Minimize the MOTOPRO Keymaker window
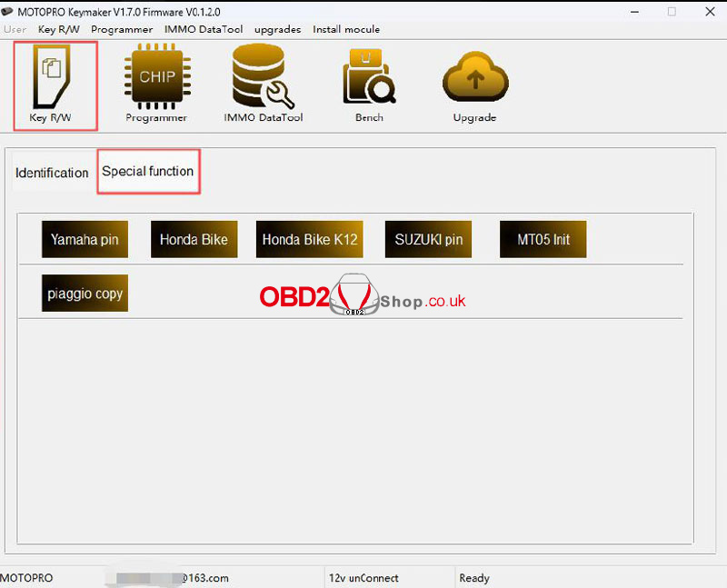 pos(634,12)
